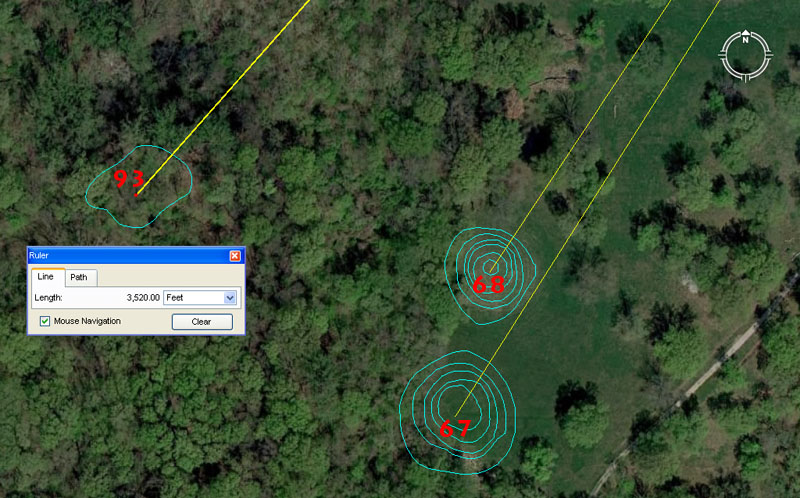The image size is (800, 498).
Task: Click the Ruler dialog title bar
Action: [x=120, y=256]
